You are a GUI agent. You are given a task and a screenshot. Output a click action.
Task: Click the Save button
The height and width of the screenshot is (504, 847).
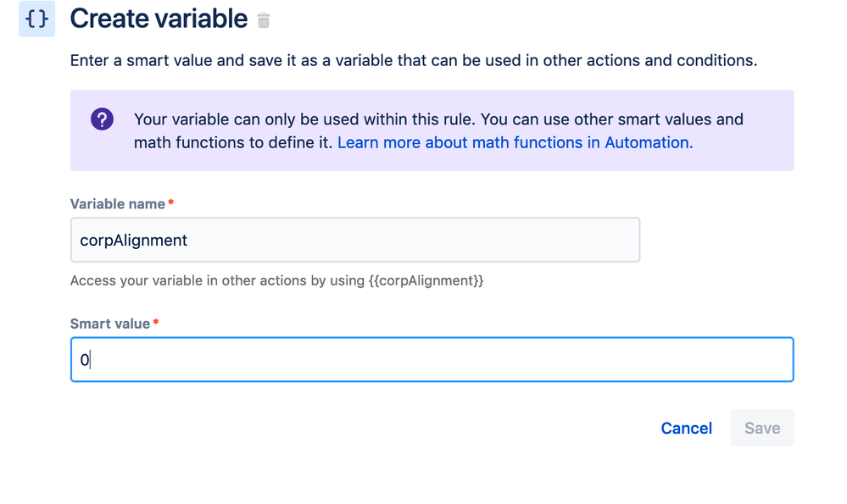(x=761, y=428)
